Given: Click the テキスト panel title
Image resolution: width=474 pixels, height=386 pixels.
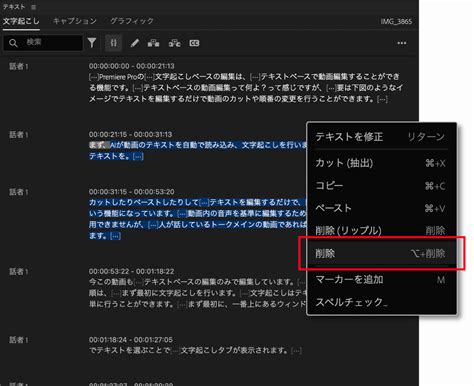Looking at the screenshot, I should point(14,7).
